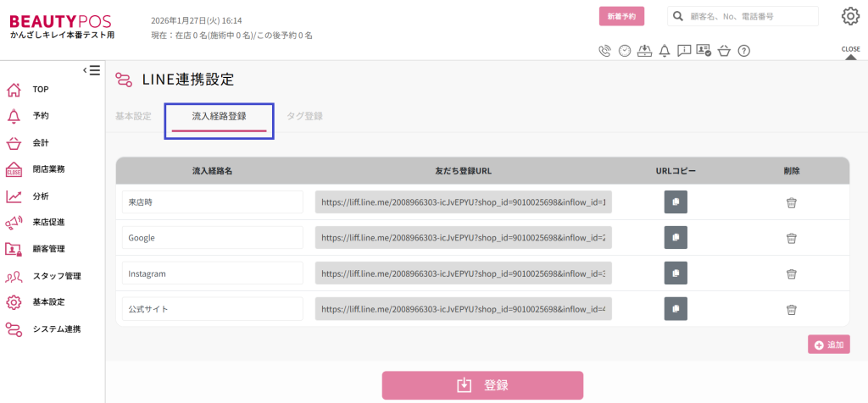Open システム連携 in the sidebar
The width and height of the screenshot is (868, 403).
pyautogui.click(x=56, y=328)
